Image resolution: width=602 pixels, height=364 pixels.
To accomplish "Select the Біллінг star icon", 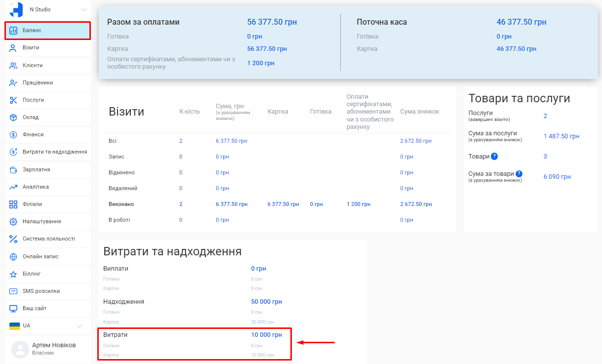I will tap(14, 274).
